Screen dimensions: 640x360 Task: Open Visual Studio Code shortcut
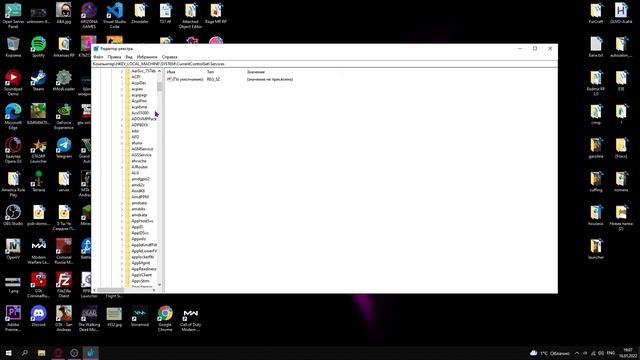click(115, 16)
